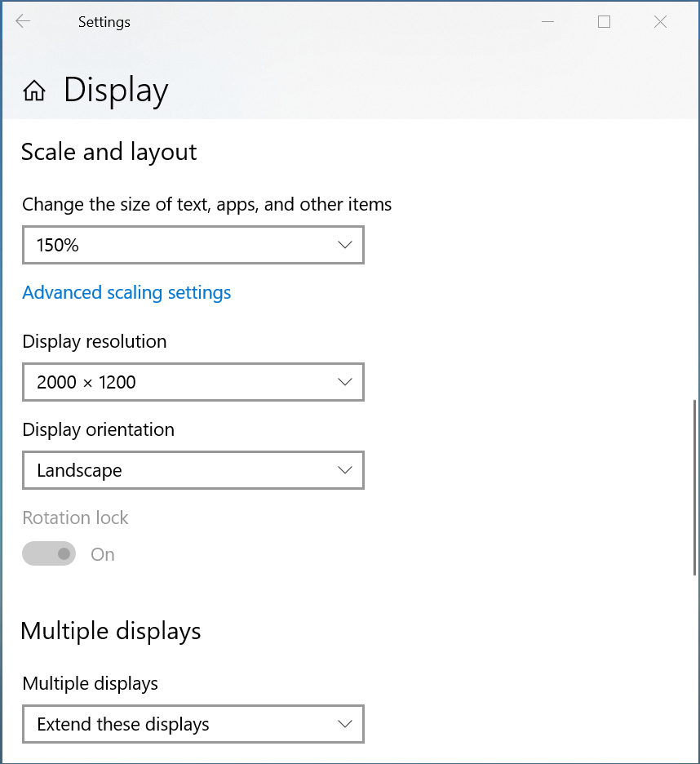Click the chevron on Extend these displays
The width and height of the screenshot is (700, 764).
345,724
